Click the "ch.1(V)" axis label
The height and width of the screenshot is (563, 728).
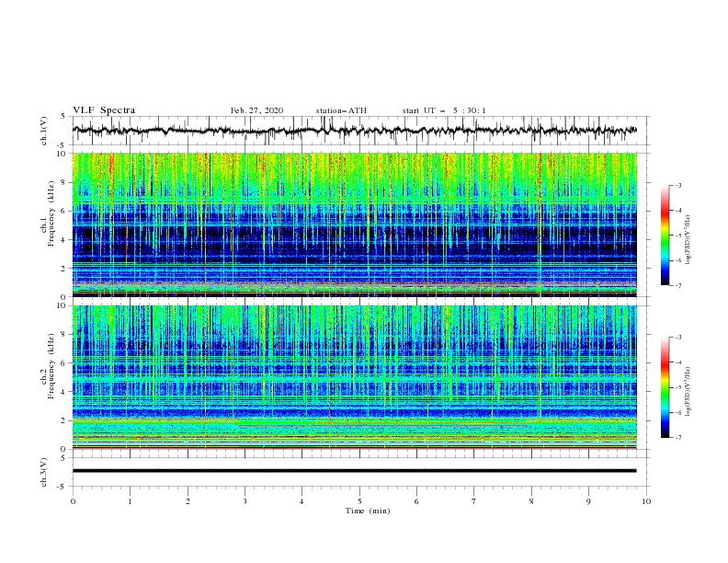pyautogui.click(x=44, y=131)
